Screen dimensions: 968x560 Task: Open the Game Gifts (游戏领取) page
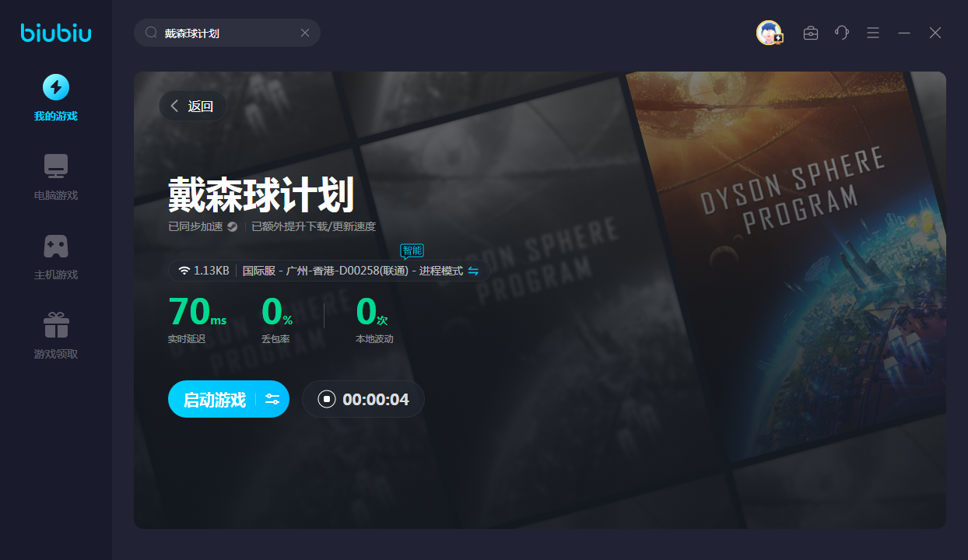click(x=55, y=336)
